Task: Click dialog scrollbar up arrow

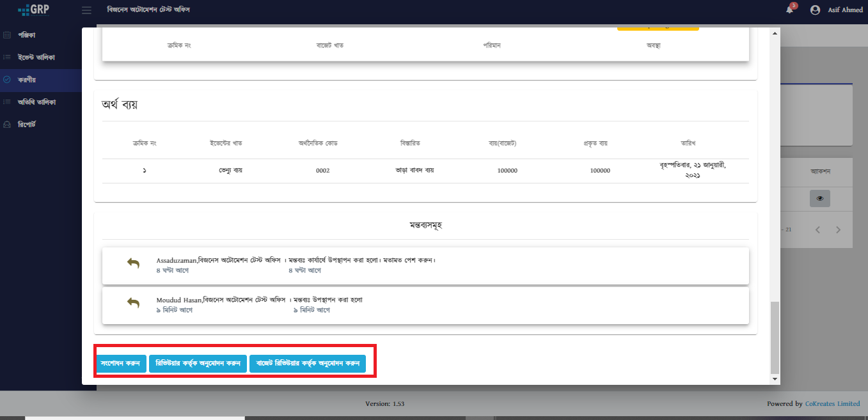Action: [x=775, y=33]
